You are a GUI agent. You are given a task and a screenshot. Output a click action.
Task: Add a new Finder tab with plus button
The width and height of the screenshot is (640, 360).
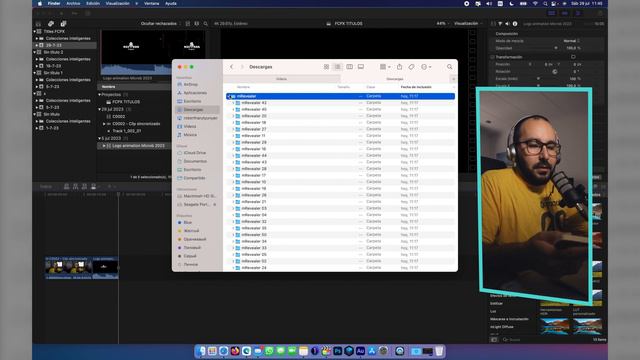453,79
